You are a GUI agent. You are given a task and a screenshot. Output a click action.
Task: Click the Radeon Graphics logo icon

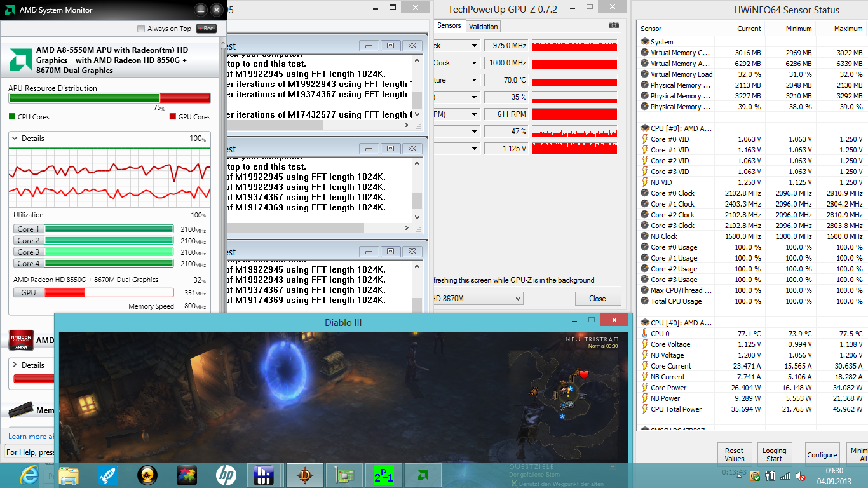point(20,340)
